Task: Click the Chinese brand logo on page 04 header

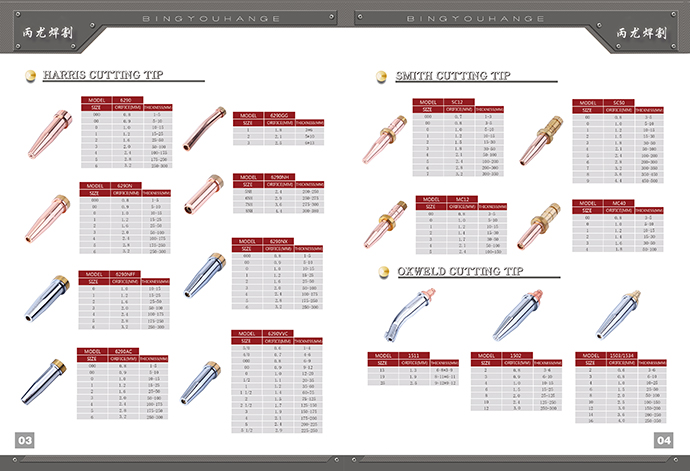Action: 642,33
